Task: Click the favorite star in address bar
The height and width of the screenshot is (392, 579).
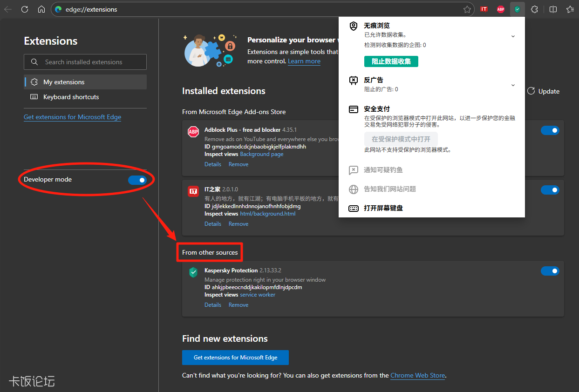Action: [x=467, y=9]
